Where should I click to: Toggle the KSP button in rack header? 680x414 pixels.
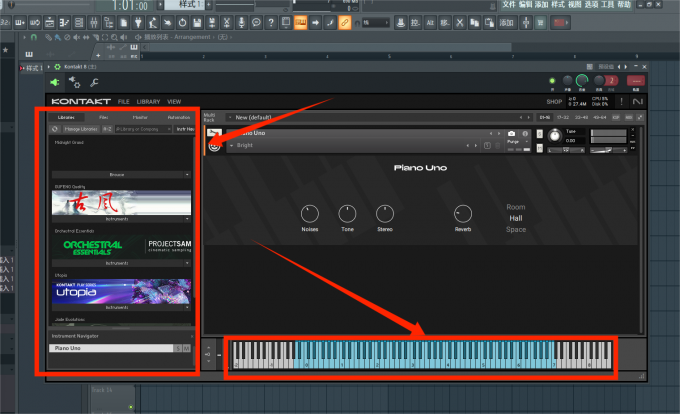[616, 117]
